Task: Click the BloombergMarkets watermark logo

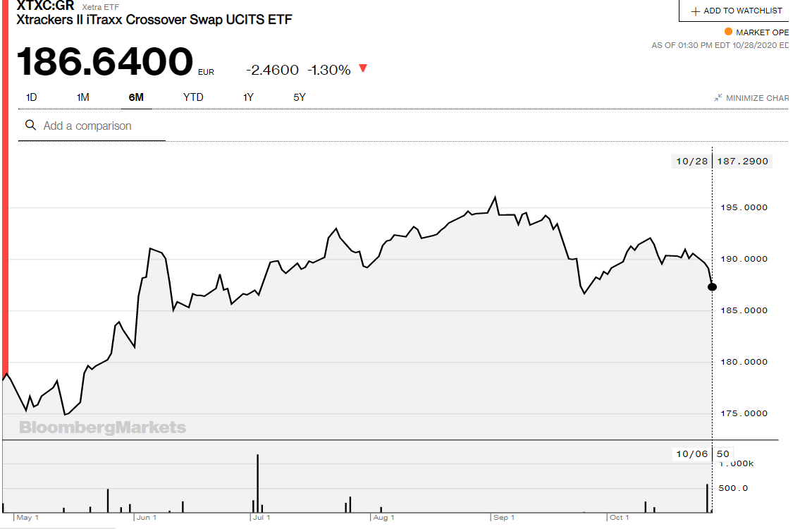Action: [103, 427]
